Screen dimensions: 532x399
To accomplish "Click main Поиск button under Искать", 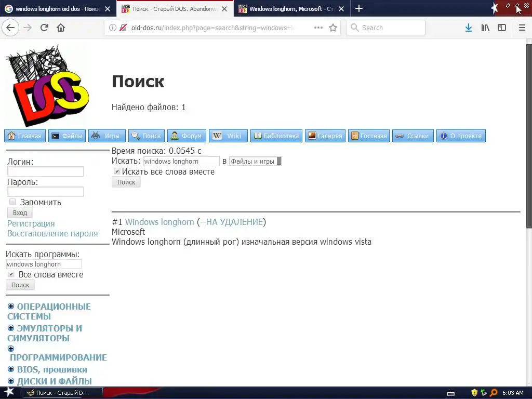I will [126, 182].
